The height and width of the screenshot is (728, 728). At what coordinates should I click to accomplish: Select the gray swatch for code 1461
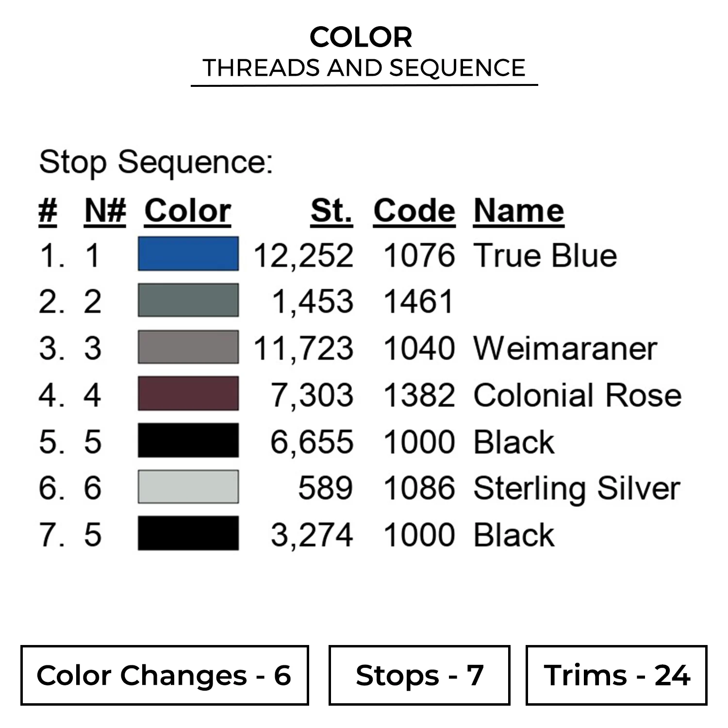(188, 300)
